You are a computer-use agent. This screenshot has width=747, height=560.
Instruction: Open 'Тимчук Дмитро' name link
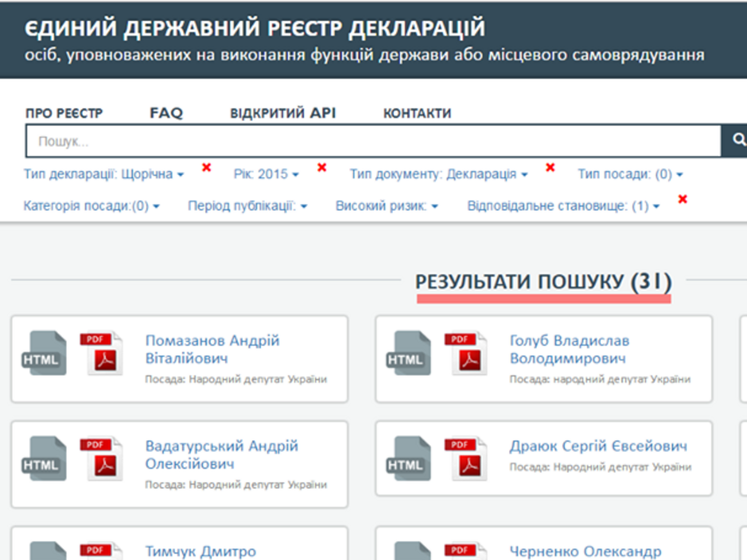tap(201, 551)
